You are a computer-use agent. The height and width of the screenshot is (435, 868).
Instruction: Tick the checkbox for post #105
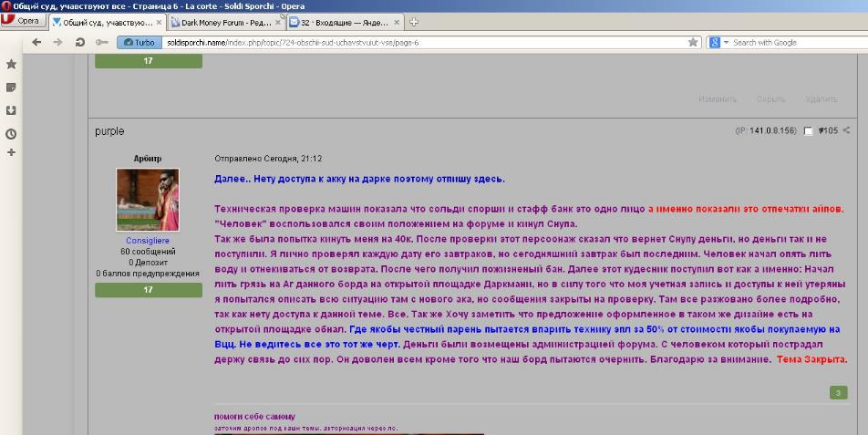pyautogui.click(x=808, y=131)
